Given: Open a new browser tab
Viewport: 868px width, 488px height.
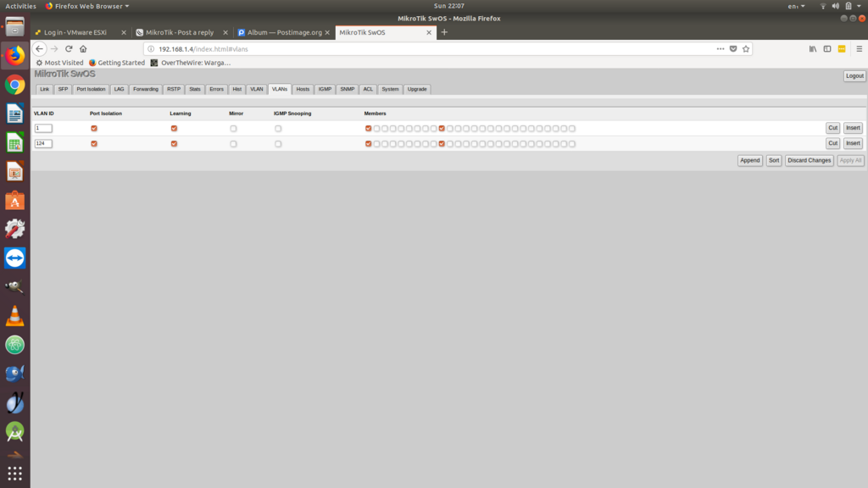Looking at the screenshot, I should pos(444,32).
